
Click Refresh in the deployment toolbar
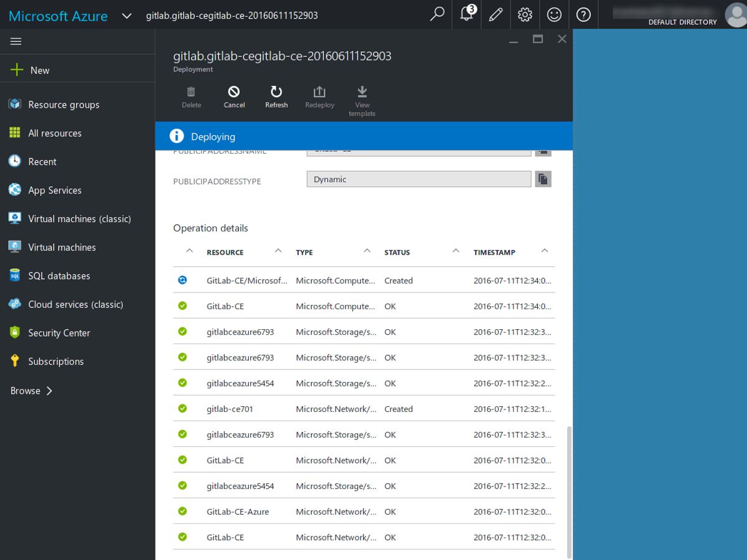(x=276, y=97)
